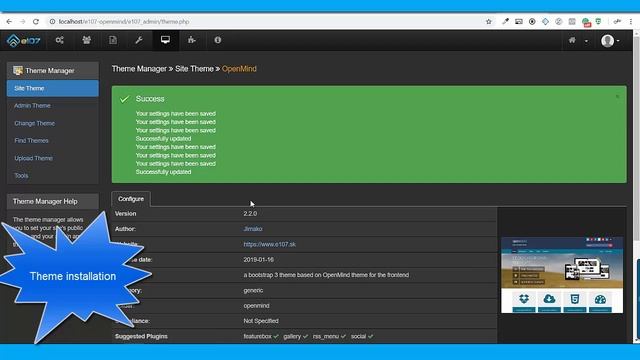Open the https://www.e107.sk website link

point(269,244)
